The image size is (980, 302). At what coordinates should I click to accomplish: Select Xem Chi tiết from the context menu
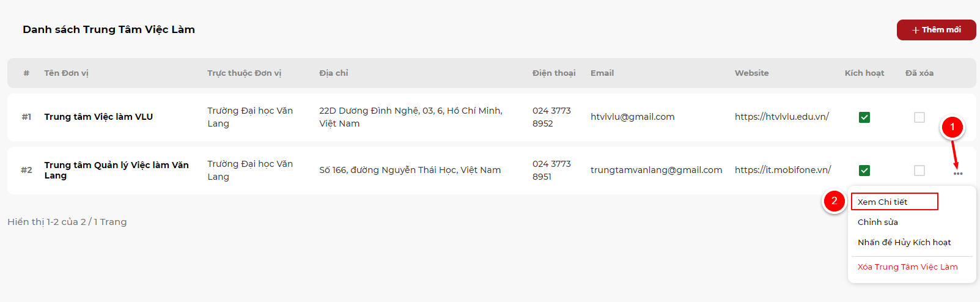[x=894, y=202]
